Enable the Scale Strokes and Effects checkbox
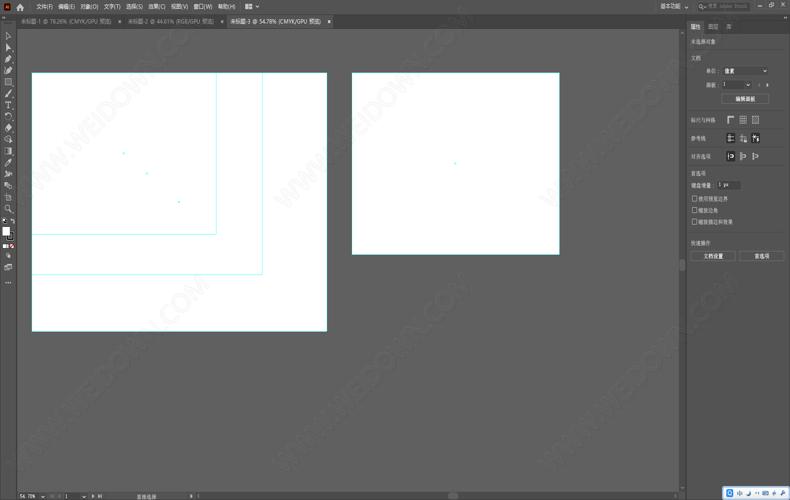 (x=694, y=222)
